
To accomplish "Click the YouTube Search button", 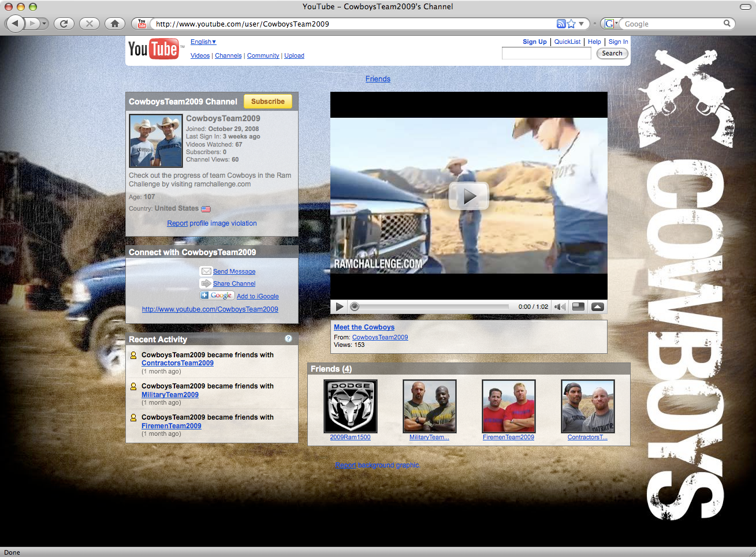I will [612, 53].
